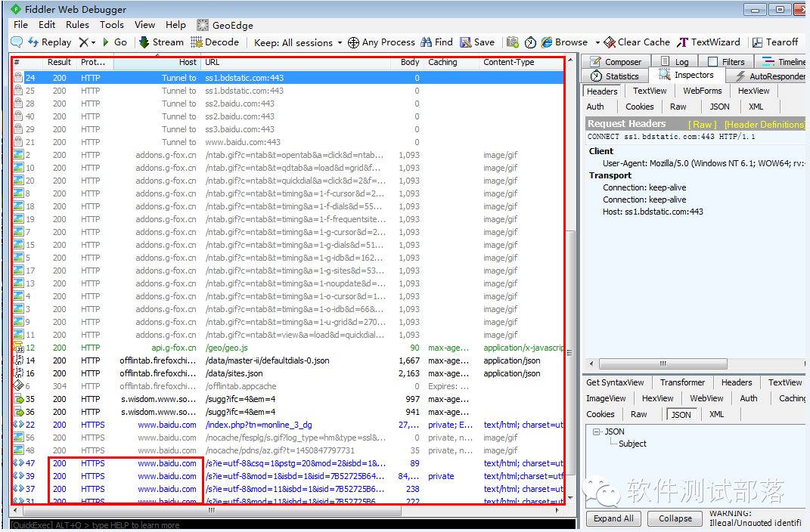This screenshot has width=810, height=532.
Task: Switch to the Filters tab
Action: 726,62
